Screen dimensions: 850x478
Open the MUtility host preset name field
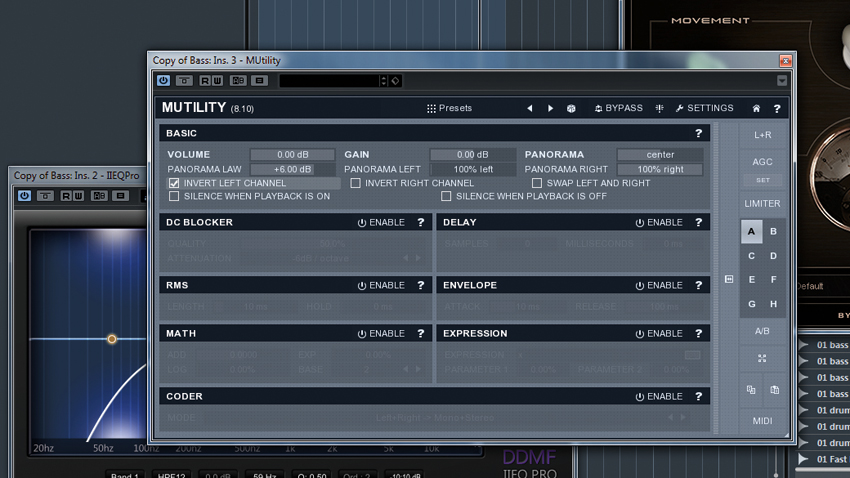[330, 81]
